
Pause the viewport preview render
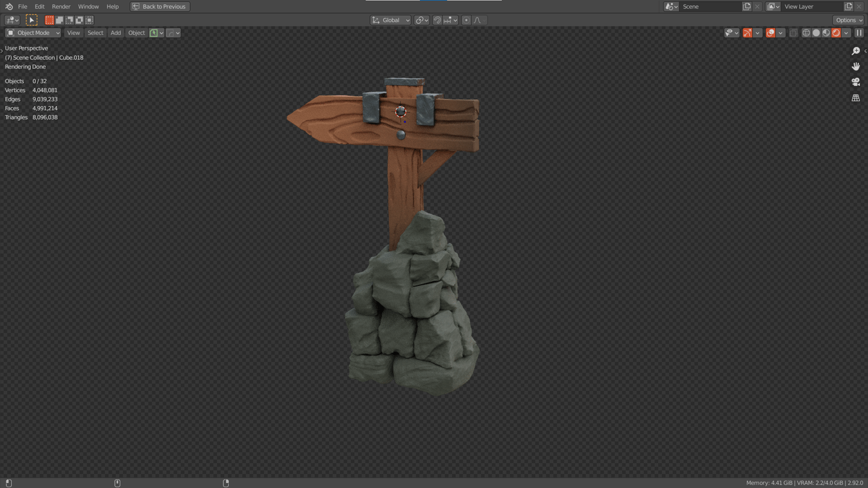pos(859,33)
